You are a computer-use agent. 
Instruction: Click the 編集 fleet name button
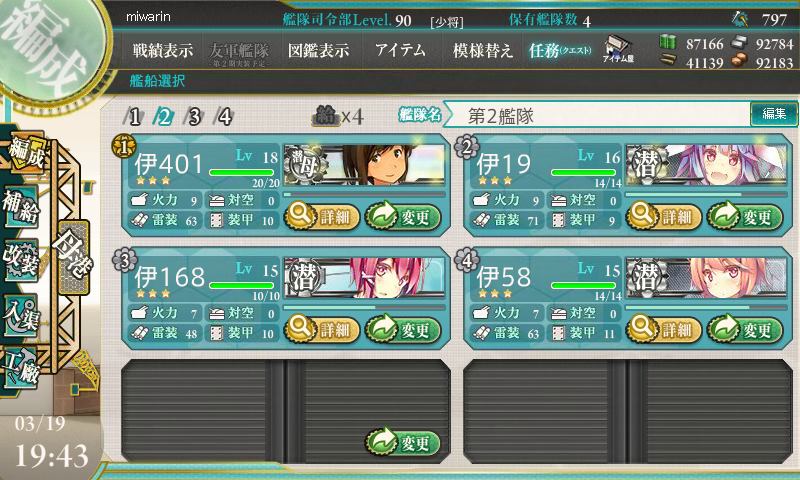[x=774, y=114]
